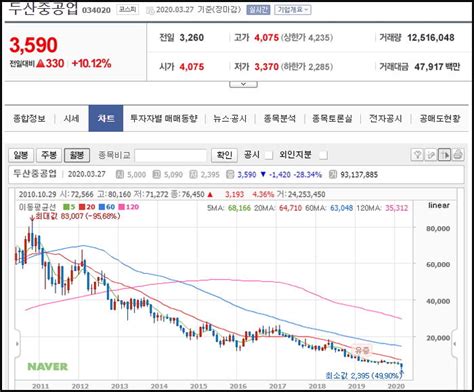Click the 시가 value 4,075
Viewport: 474px width, 392px height.
point(192,67)
